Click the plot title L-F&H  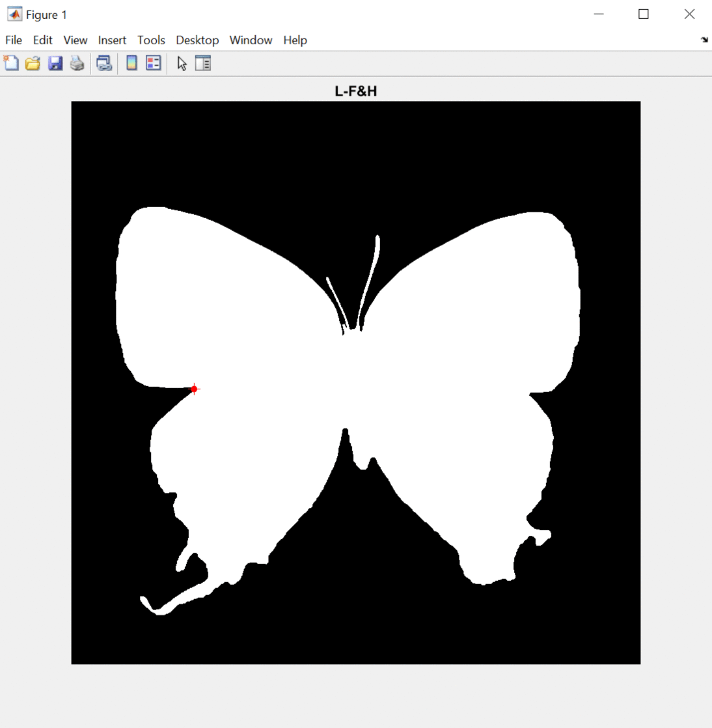tap(355, 91)
